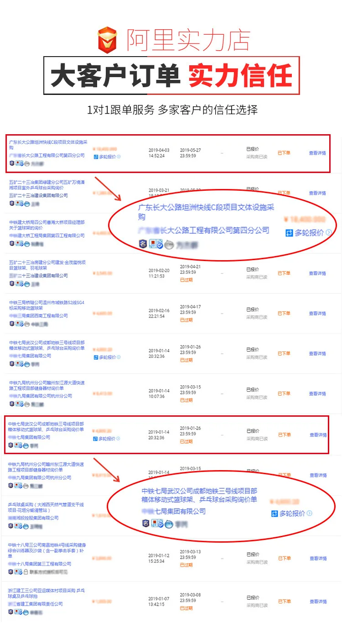Click 已下单 in the 温州市域铁路S2线 row
Image resolution: width=342 pixels, height=644 pixels.
(x=284, y=314)
